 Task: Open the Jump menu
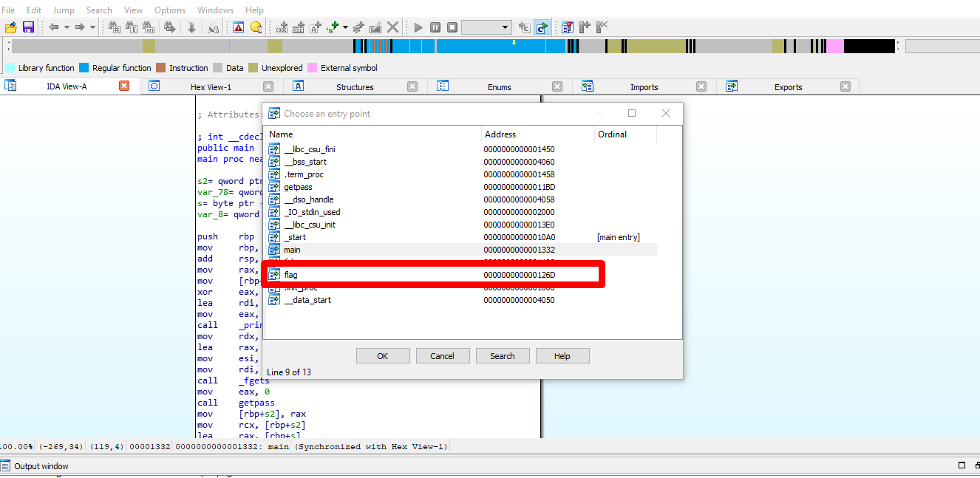pyautogui.click(x=64, y=10)
